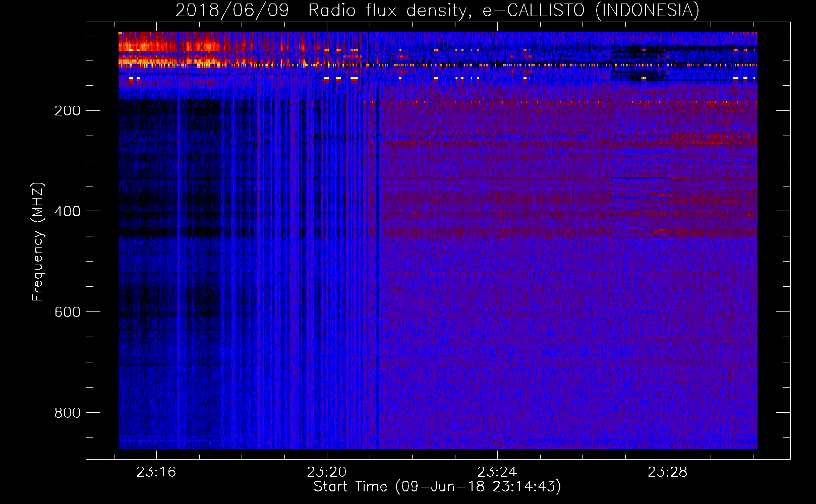
Task: Click the plot title with e-CALLISTO (INDONESIA)
Action: pyautogui.click(x=437, y=10)
